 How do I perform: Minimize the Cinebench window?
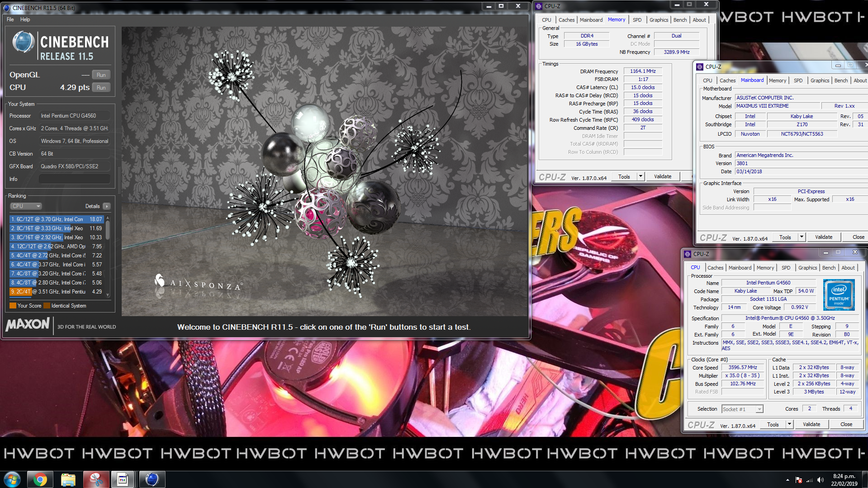point(489,6)
